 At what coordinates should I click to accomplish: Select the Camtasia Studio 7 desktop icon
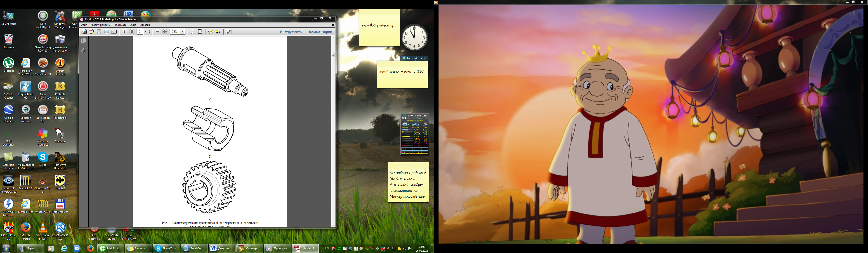(8, 161)
